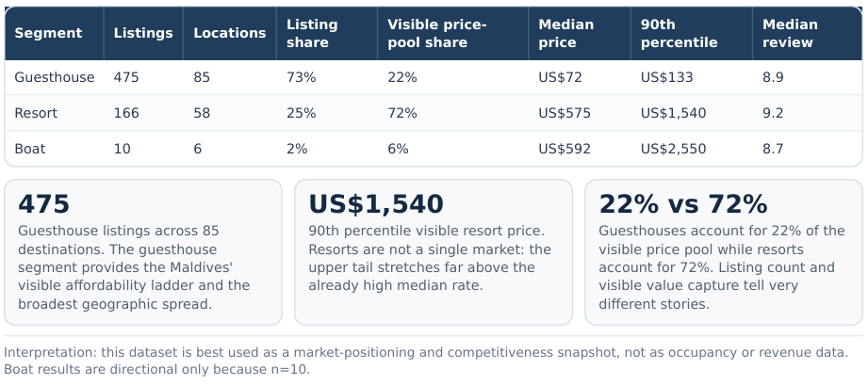This screenshot has height=385, width=868.
Task: Click the Resort median price US$575
Action: coord(565,113)
